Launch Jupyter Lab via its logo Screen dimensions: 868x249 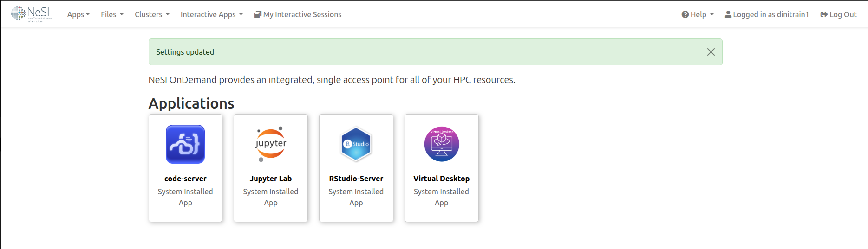pyautogui.click(x=271, y=144)
